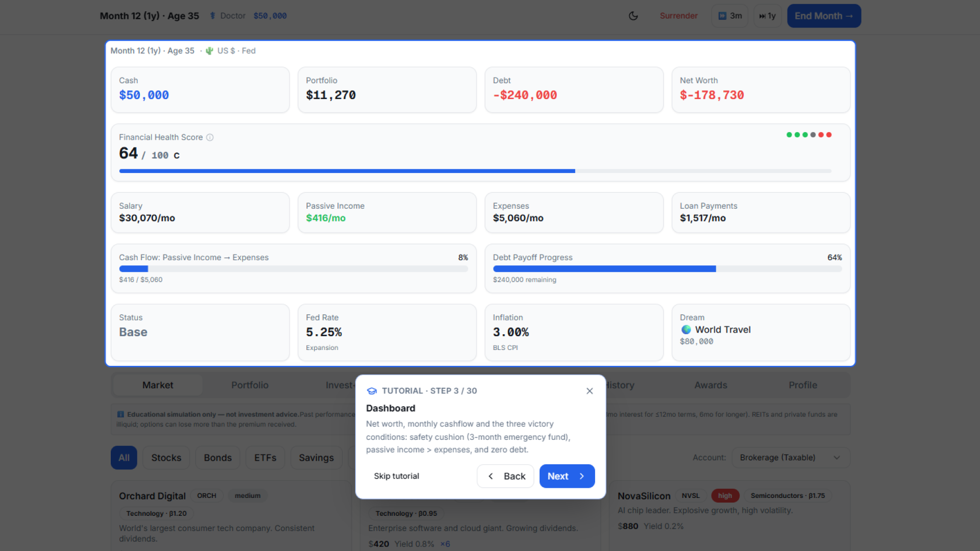This screenshot has width=980, height=551.
Task: Click the Cash Flow passive income progress bar
Action: pos(293,269)
